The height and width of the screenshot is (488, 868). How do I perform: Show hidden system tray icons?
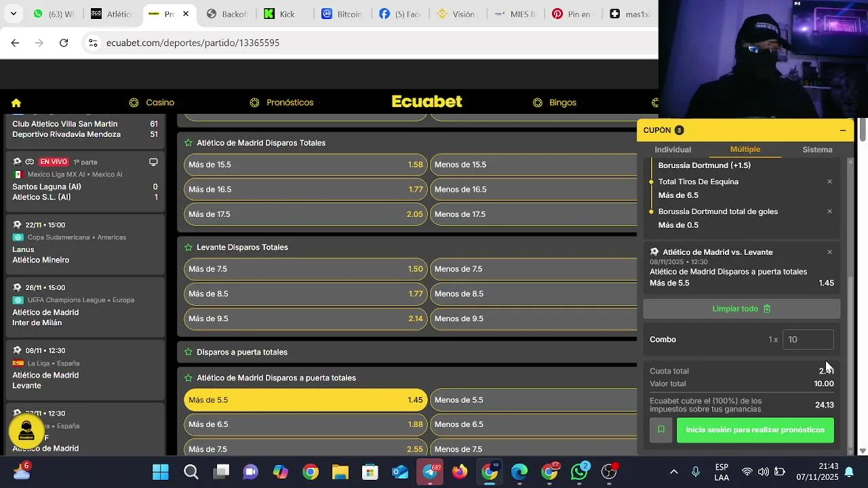pos(673,472)
